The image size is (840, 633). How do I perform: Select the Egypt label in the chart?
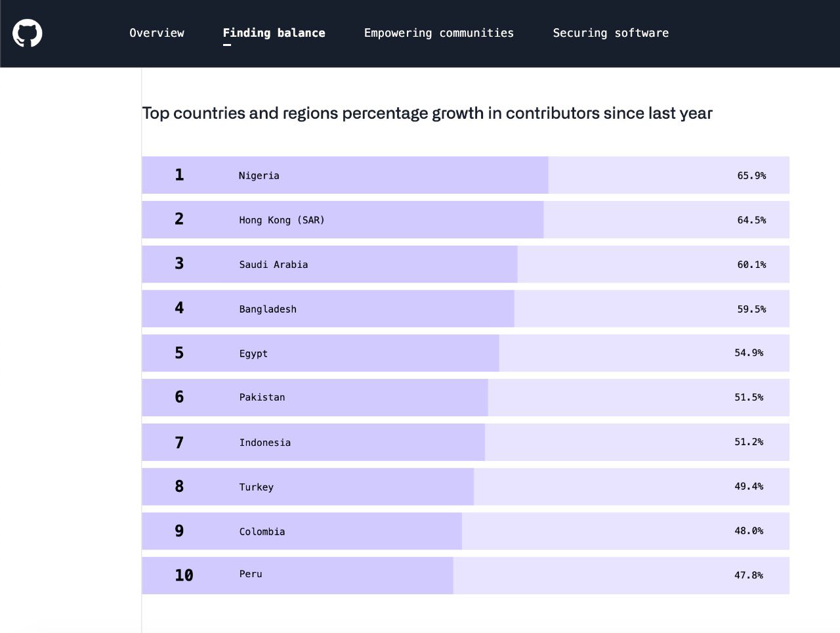click(x=253, y=353)
